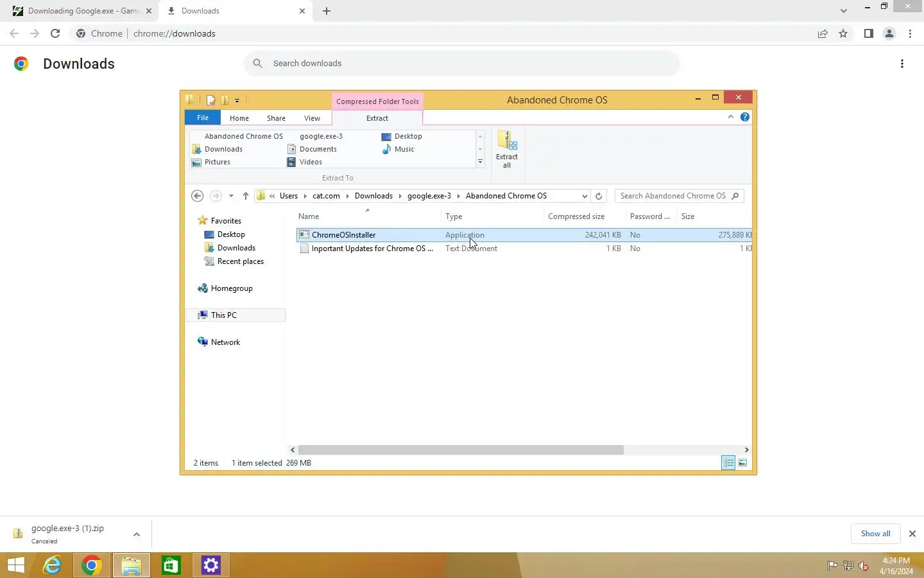Open recent locations dropdown arrow
The image size is (924, 578).
[231, 196]
